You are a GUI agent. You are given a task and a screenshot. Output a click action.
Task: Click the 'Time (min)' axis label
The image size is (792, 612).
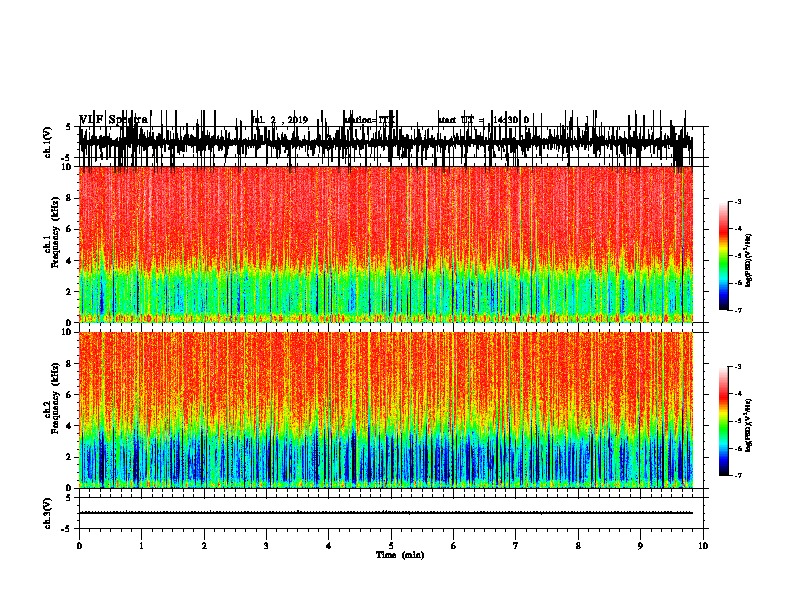[400, 555]
